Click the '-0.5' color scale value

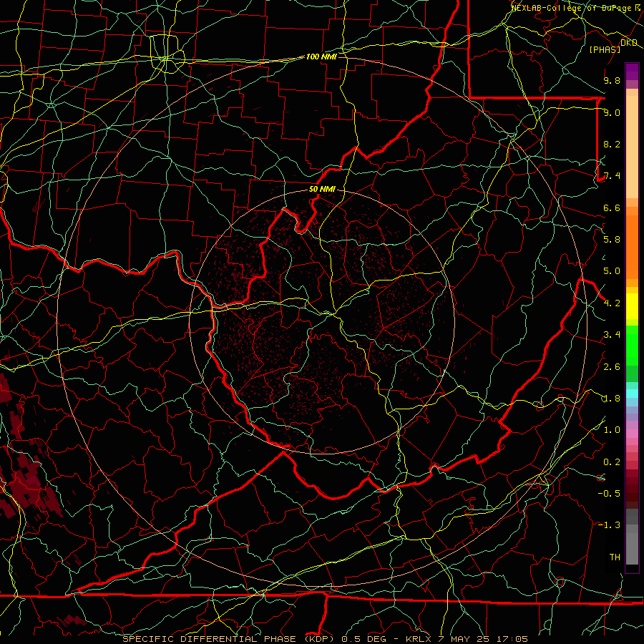click(x=609, y=494)
